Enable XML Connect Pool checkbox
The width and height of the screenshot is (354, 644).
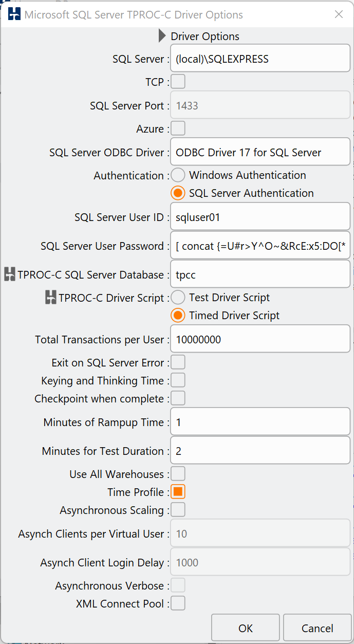coord(178,603)
